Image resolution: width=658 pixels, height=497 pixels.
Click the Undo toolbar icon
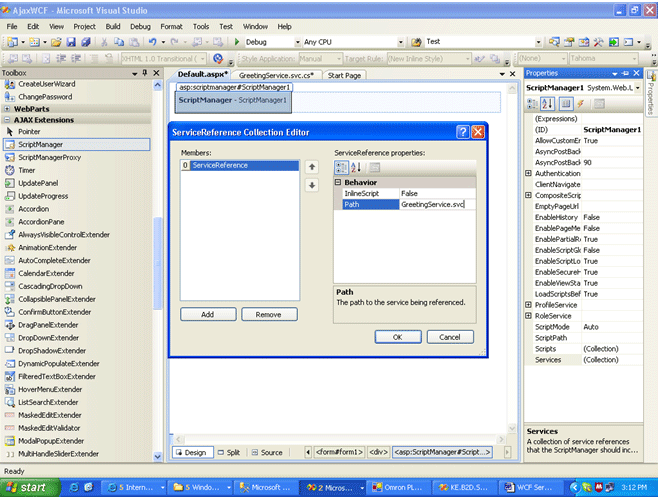coord(152,42)
